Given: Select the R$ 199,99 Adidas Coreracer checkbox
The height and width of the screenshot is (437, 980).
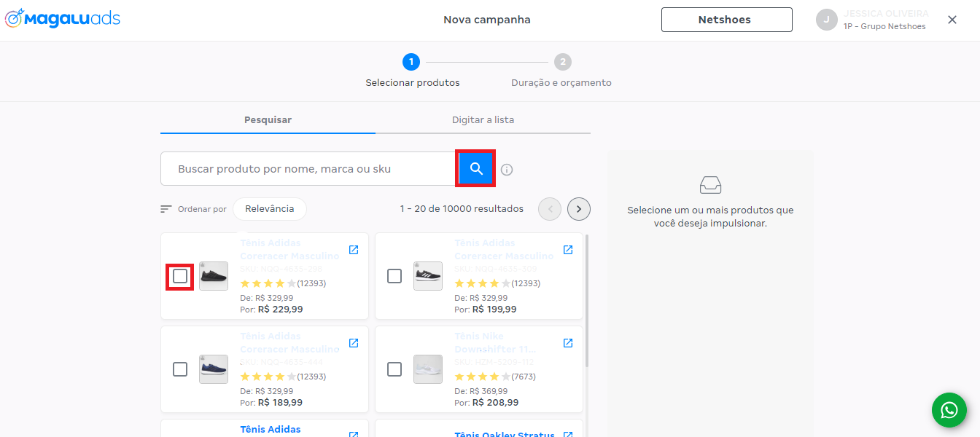Looking at the screenshot, I should click(x=394, y=276).
